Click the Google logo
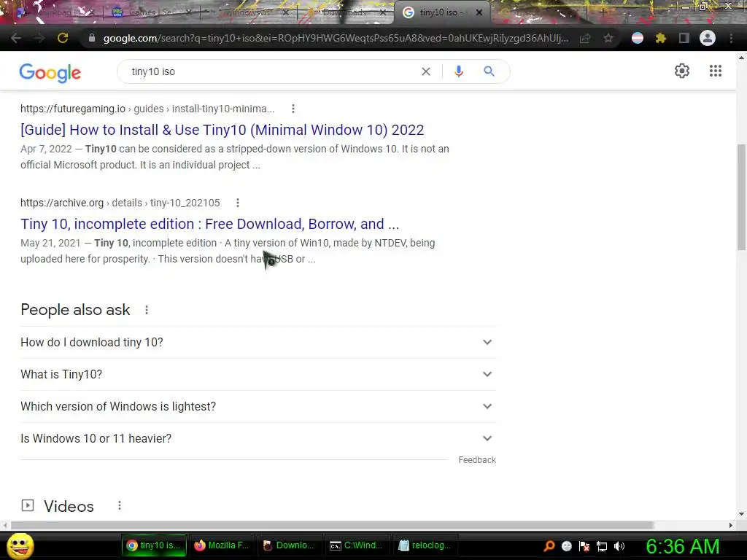This screenshot has width=747, height=560. click(x=50, y=72)
